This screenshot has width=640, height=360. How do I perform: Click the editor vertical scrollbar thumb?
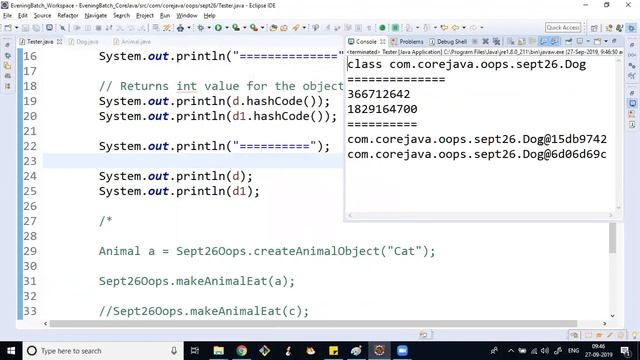[x=612, y=238]
